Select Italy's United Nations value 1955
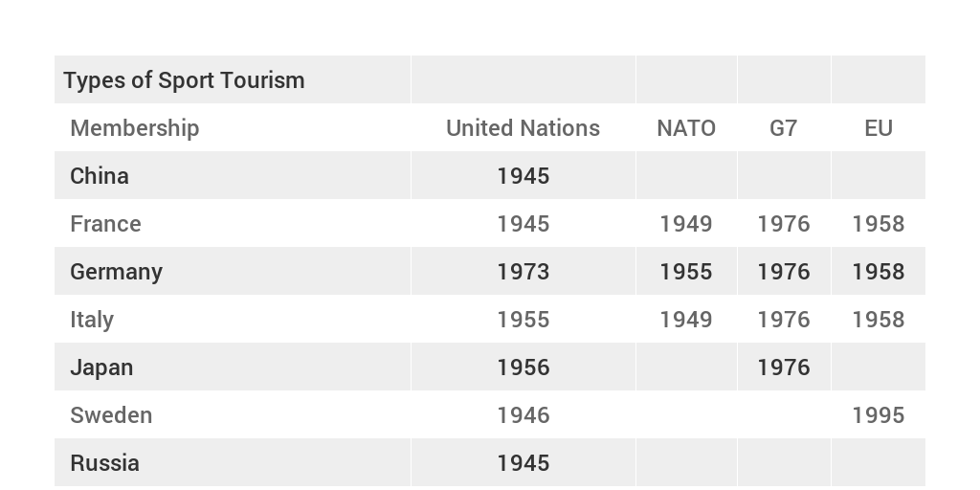Viewport: 980px width, 490px height. [x=523, y=320]
